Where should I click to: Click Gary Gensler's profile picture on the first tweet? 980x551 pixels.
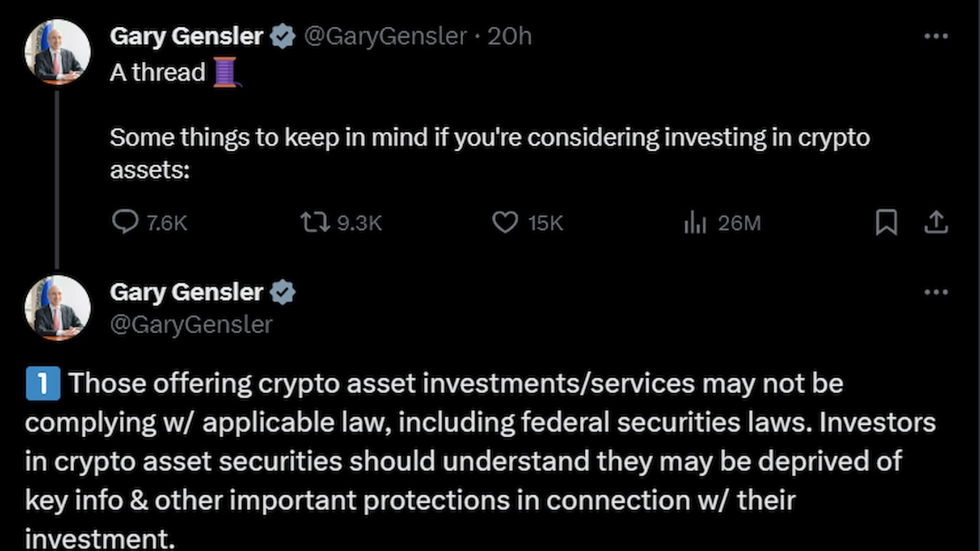click(x=58, y=51)
